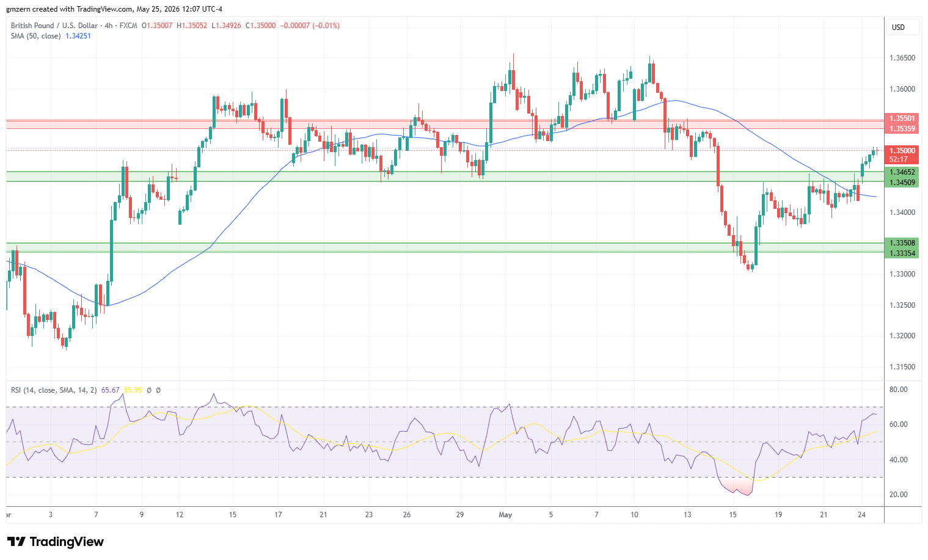This screenshot has width=928, height=560.
Task: Click the green price label 1.33508
Action: pos(902,243)
